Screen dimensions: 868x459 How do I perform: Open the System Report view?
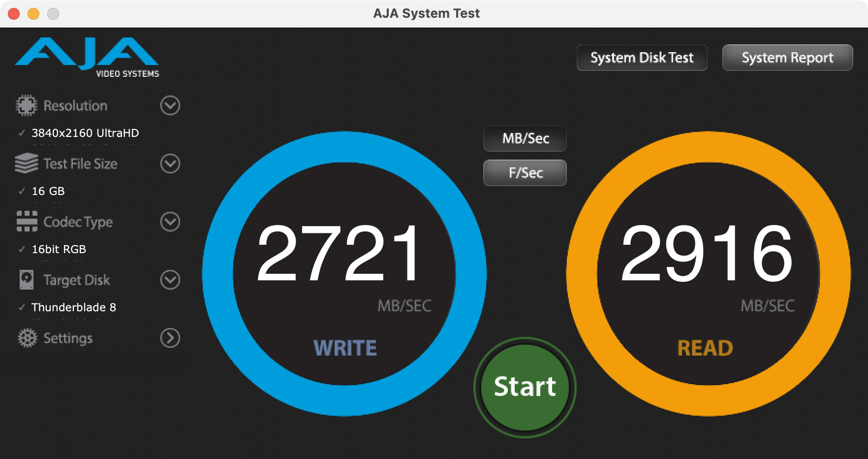click(787, 58)
